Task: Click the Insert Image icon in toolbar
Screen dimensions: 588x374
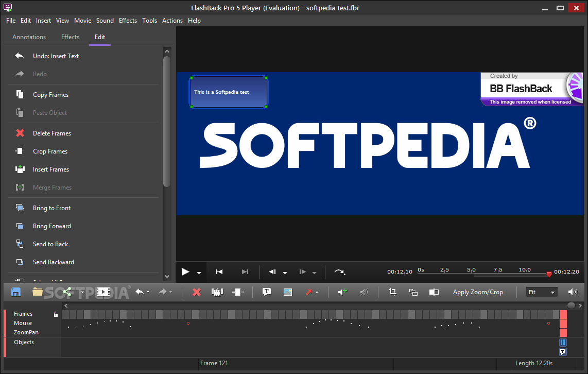Action: pos(288,292)
